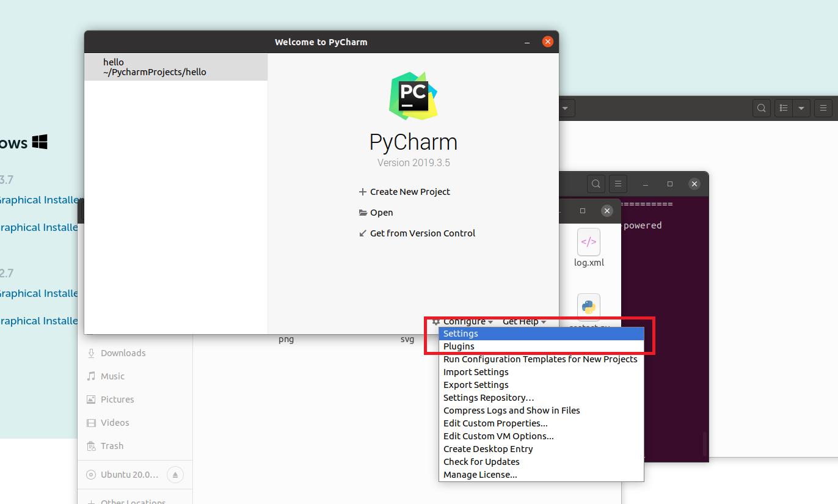Image resolution: width=838 pixels, height=504 pixels.
Task: Open the Python file with the snake icon
Action: [x=588, y=307]
